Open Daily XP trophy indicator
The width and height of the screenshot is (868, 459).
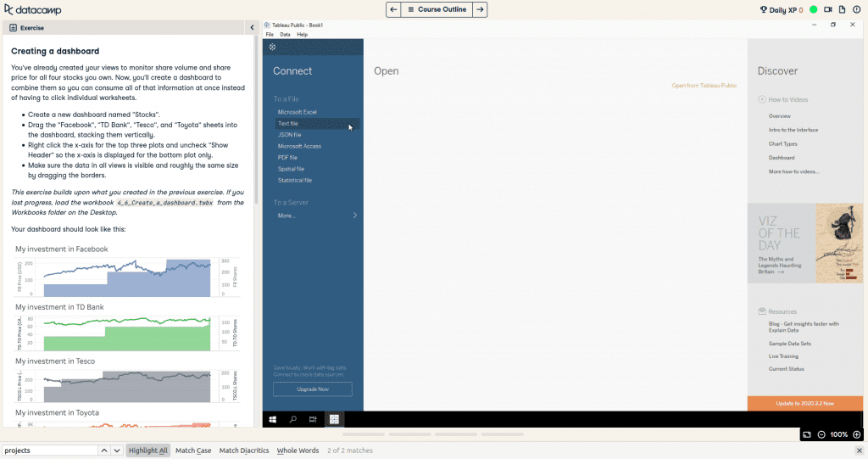tap(781, 9)
